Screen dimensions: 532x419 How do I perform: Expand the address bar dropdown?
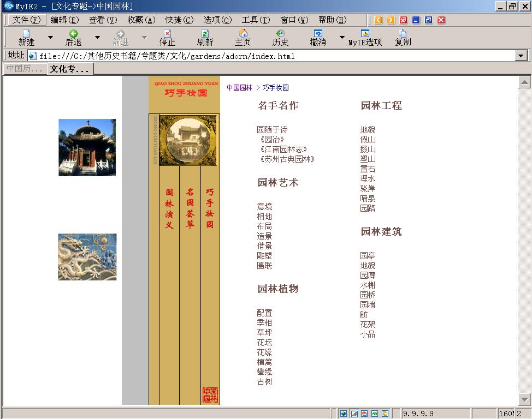[x=521, y=56]
